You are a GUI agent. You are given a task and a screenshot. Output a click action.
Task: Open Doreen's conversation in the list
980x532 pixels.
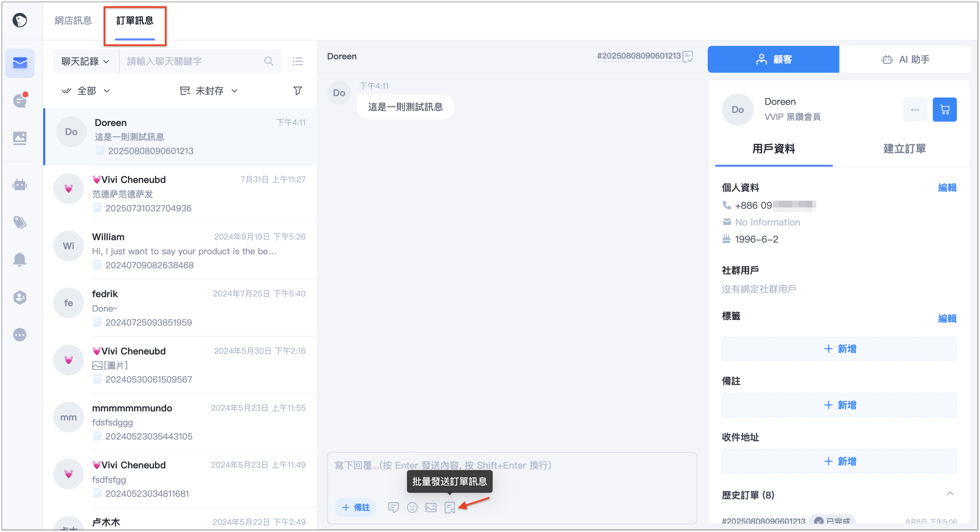tap(180, 137)
